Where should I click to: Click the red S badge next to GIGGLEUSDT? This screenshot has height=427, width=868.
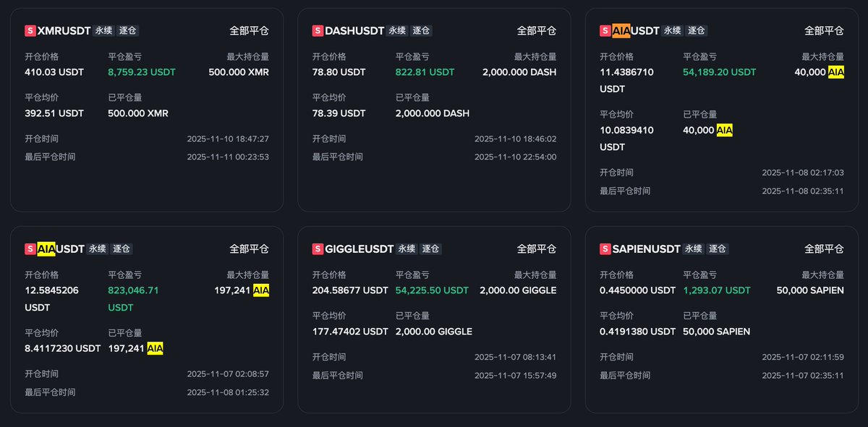(318, 249)
